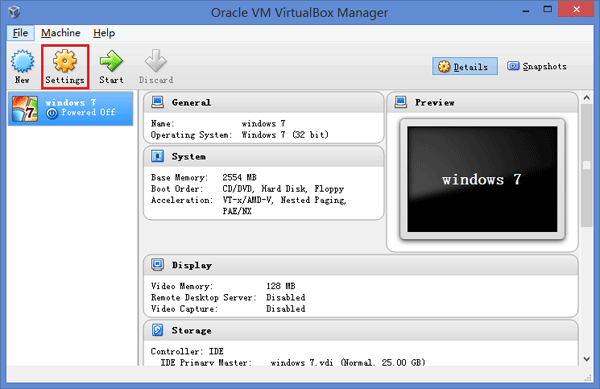Screen dimensions: 600x389
Task: Open the Display section header
Action: pyautogui.click(x=361, y=265)
